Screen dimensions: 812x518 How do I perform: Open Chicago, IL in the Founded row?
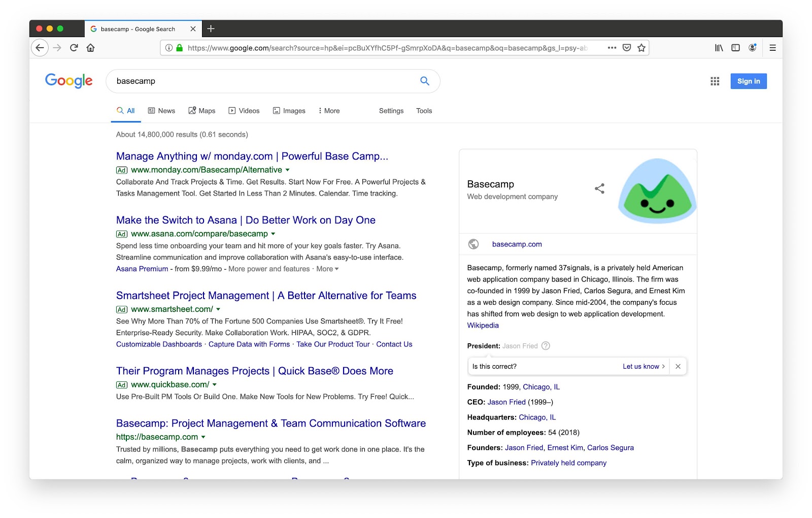point(542,387)
